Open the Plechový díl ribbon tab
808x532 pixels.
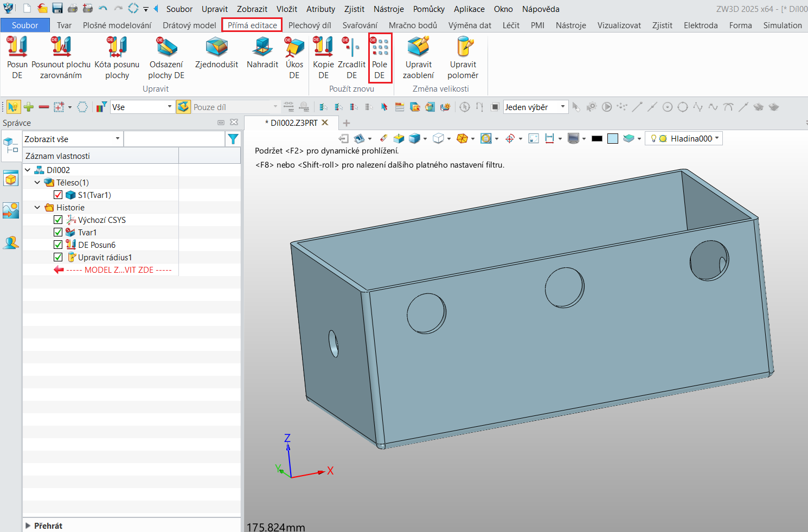coord(310,25)
